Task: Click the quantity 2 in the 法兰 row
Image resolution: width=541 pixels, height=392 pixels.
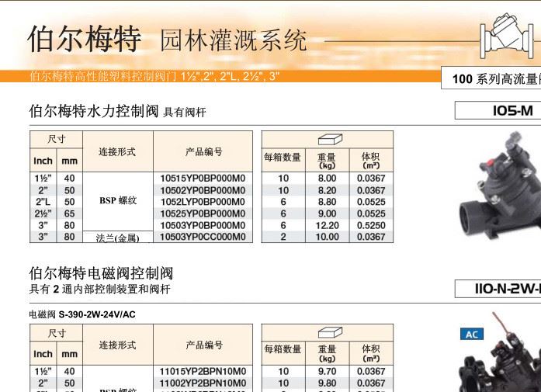Action: (x=283, y=237)
